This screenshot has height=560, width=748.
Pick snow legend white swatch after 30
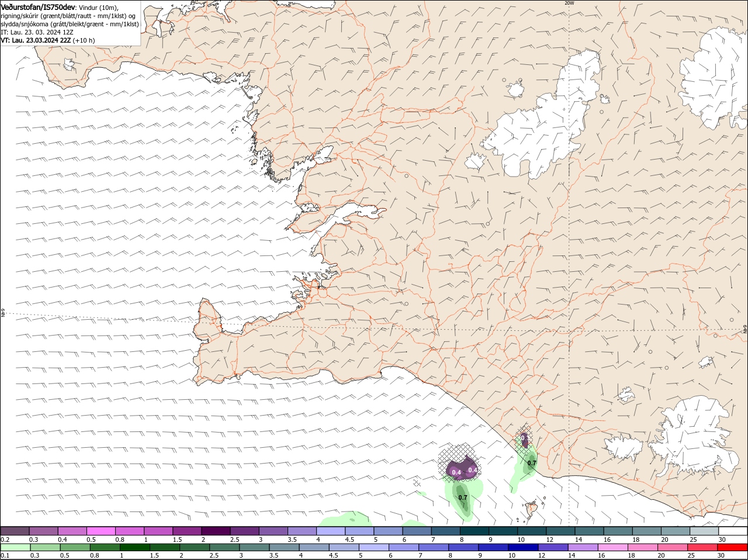[733, 531]
